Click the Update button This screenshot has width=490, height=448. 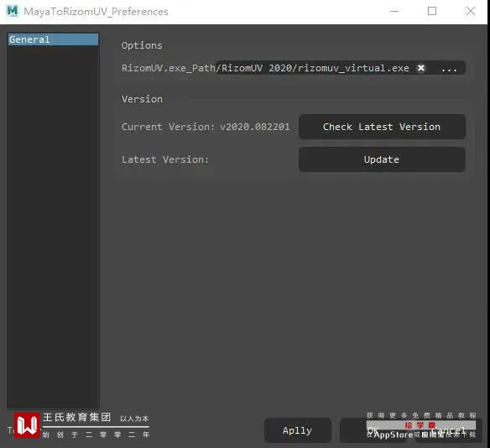tap(382, 159)
